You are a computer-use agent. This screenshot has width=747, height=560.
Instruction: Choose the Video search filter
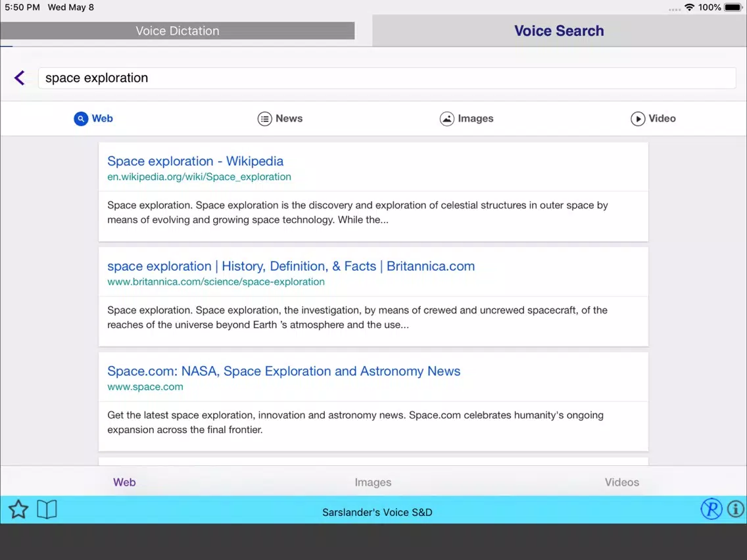[x=653, y=118]
